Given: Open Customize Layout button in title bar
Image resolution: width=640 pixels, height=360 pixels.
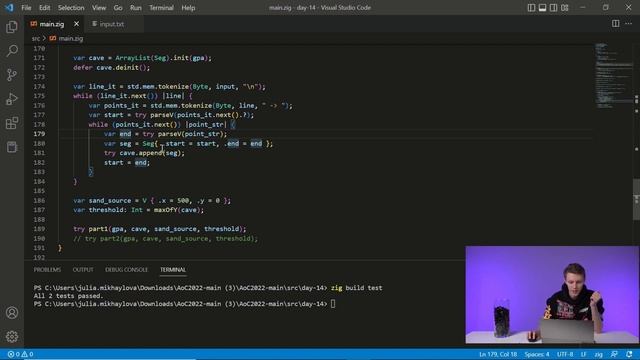Looking at the screenshot, I should 564,8.
